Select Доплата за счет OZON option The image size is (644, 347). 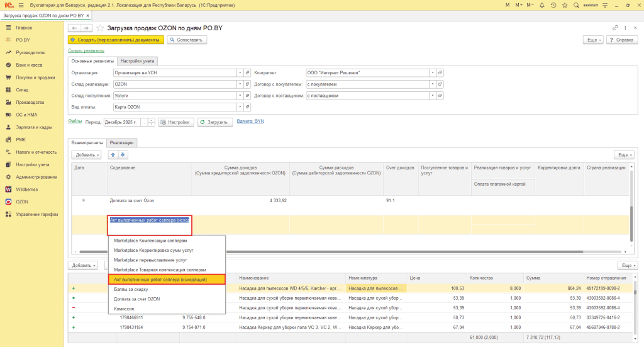pyautogui.click(x=167, y=299)
